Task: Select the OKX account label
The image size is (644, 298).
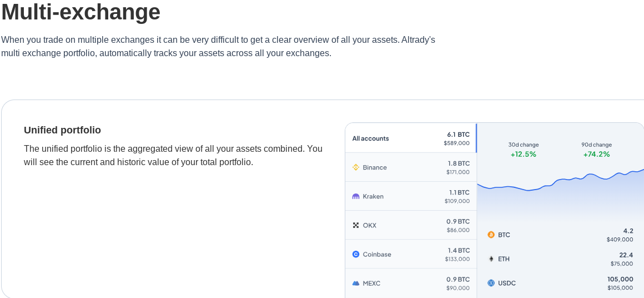Action: (x=370, y=225)
